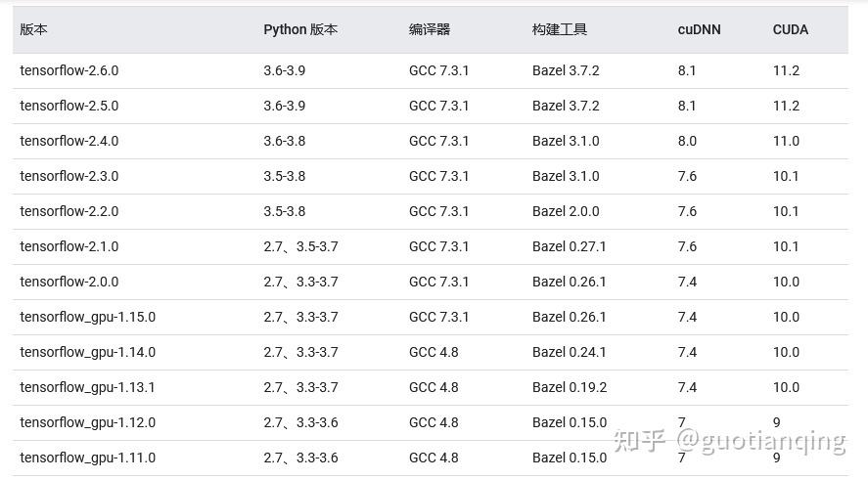Click the tensorflow_gpu-1.12.0 row label
Screen dimensions: 868x480
point(87,422)
